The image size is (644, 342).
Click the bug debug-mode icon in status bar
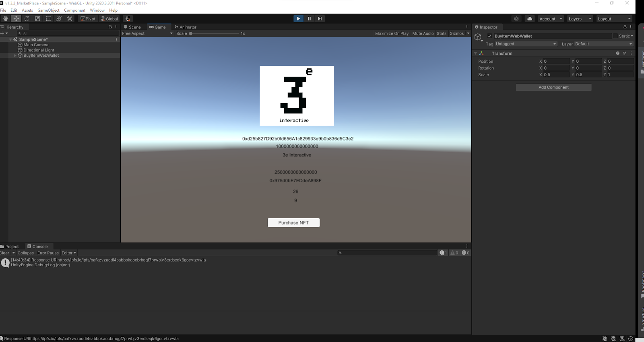[605, 339]
